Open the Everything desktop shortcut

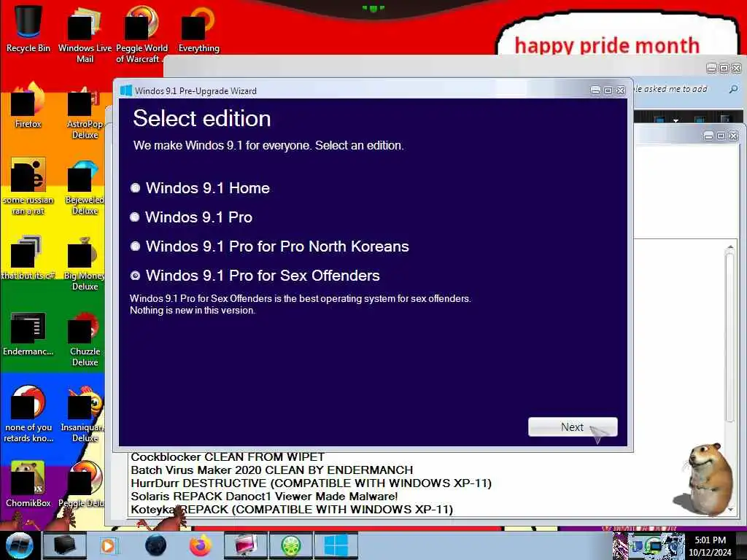point(198,28)
